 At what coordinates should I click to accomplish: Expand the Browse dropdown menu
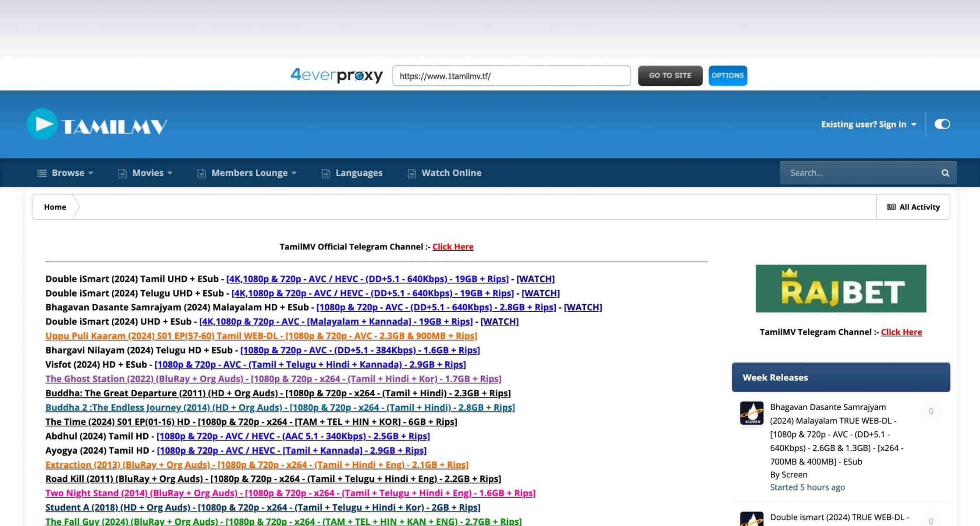point(65,173)
